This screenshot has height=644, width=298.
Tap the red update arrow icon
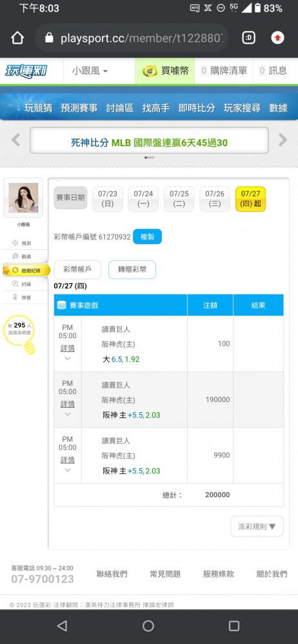coord(278,38)
